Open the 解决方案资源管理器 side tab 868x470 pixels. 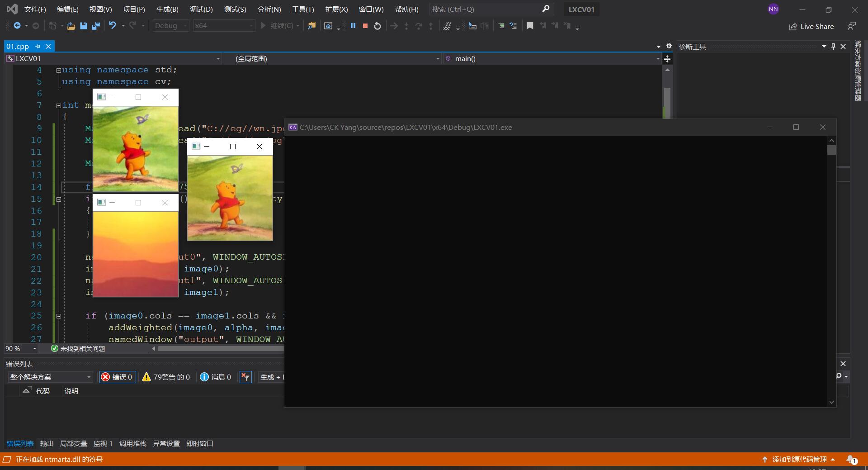(857, 71)
